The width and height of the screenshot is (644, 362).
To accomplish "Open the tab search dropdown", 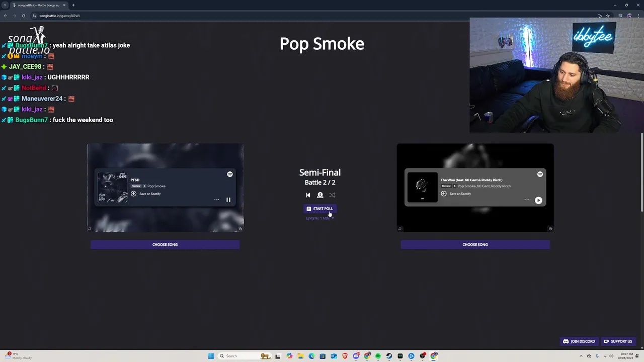I will (x=5, y=5).
